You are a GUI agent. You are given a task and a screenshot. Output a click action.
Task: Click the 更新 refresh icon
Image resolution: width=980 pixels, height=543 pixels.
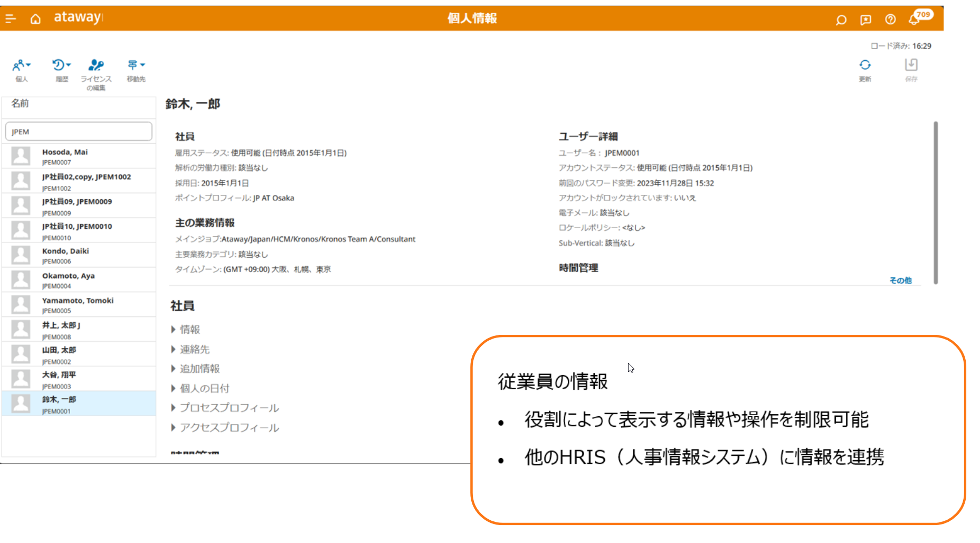(864, 65)
